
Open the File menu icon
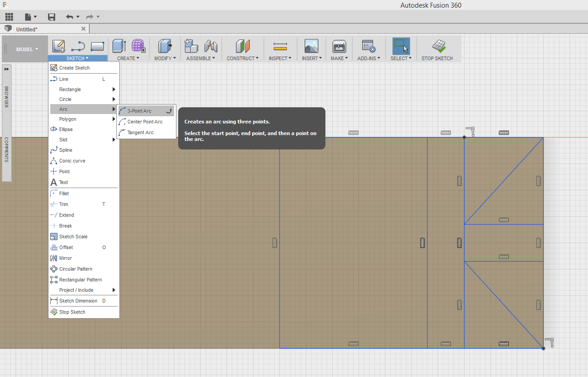click(x=31, y=17)
